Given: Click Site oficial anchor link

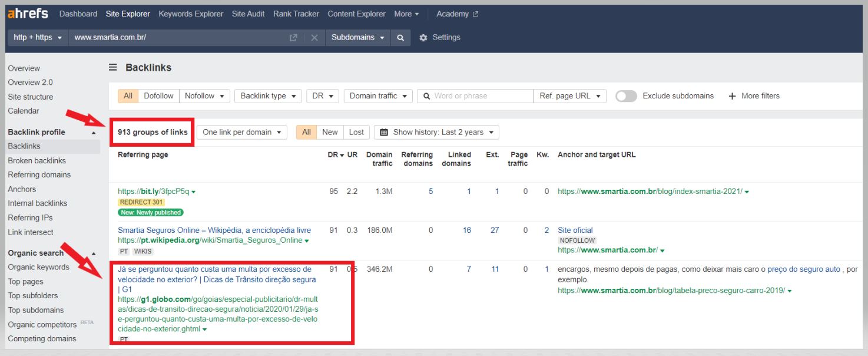Looking at the screenshot, I should [x=575, y=230].
